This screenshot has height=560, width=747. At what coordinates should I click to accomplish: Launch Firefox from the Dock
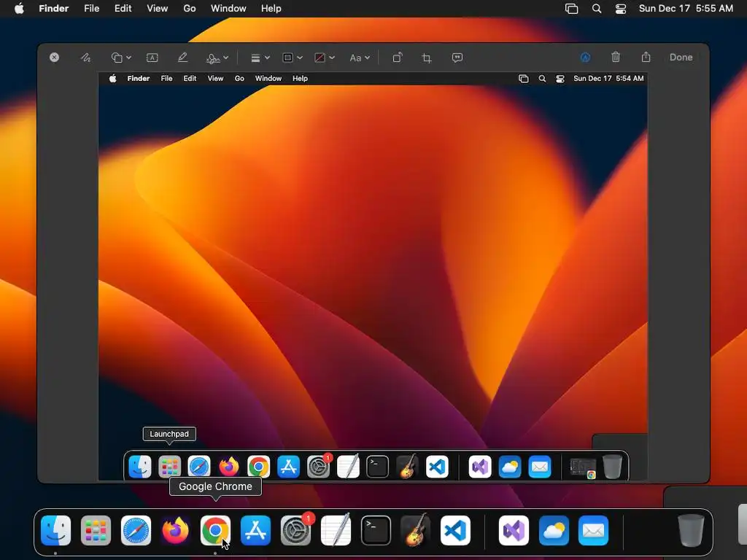click(x=176, y=531)
